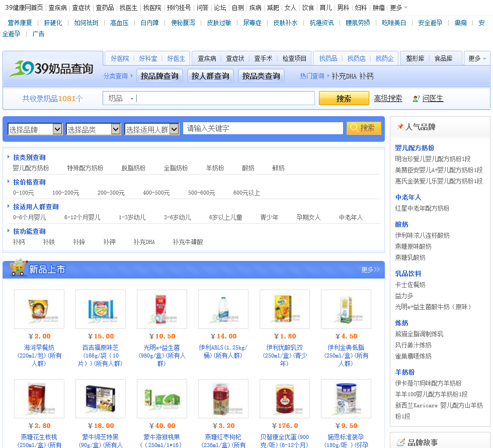Filter by price 0-100元
Screen dimensions: 493x448
coord(23,193)
